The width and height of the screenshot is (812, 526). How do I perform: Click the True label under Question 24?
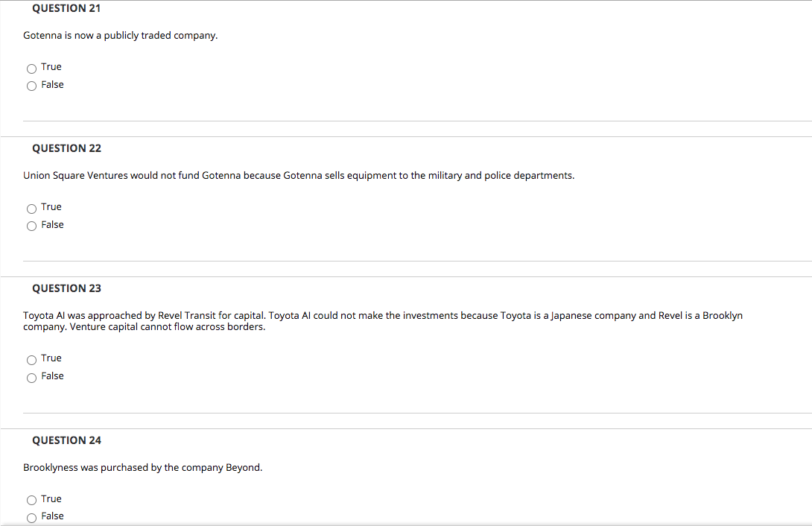tap(51, 498)
